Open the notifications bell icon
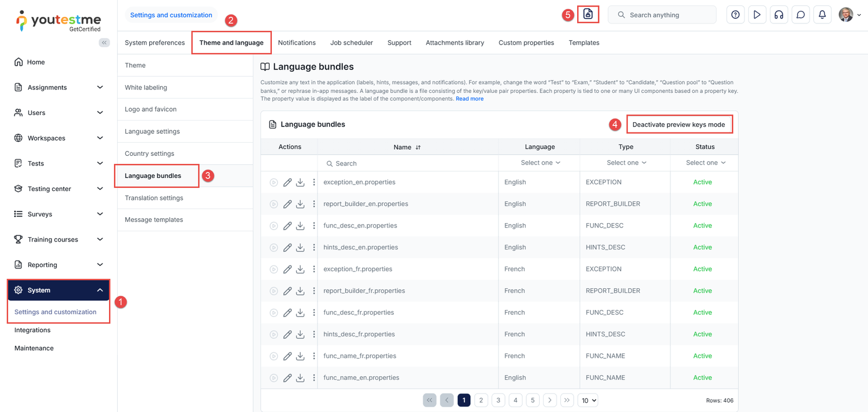868x412 pixels. click(x=822, y=15)
